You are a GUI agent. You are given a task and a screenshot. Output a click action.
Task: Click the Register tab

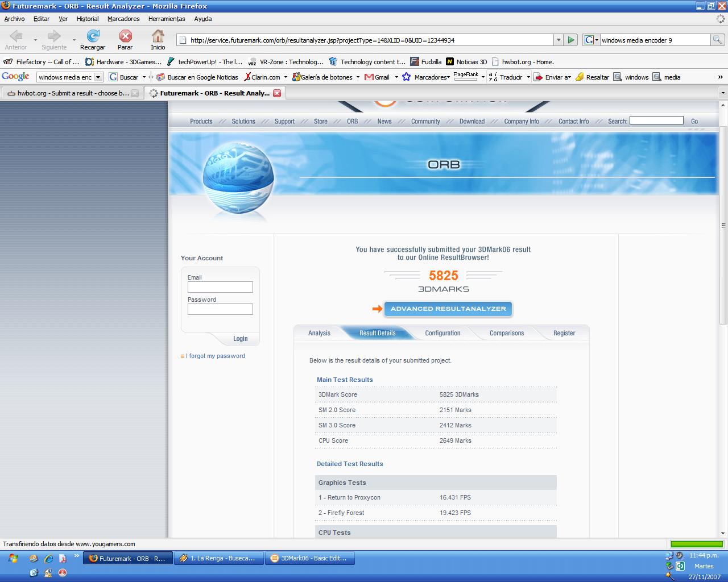(x=564, y=333)
